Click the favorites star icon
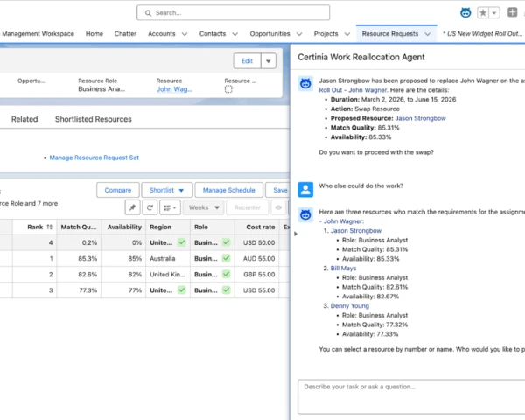The height and width of the screenshot is (420, 525). (483, 13)
